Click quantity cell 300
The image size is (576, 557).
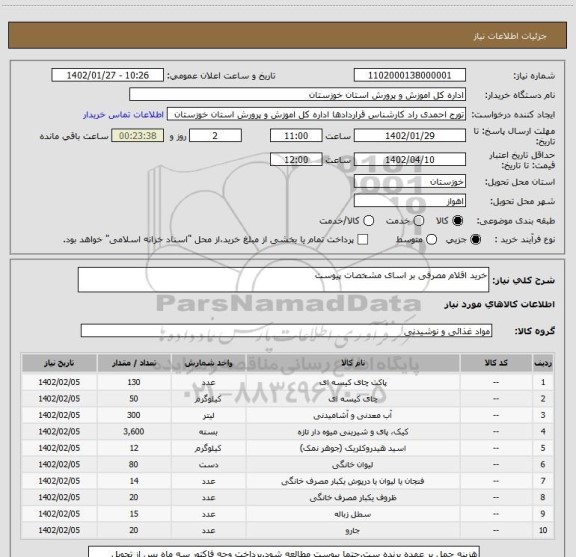pos(134,415)
